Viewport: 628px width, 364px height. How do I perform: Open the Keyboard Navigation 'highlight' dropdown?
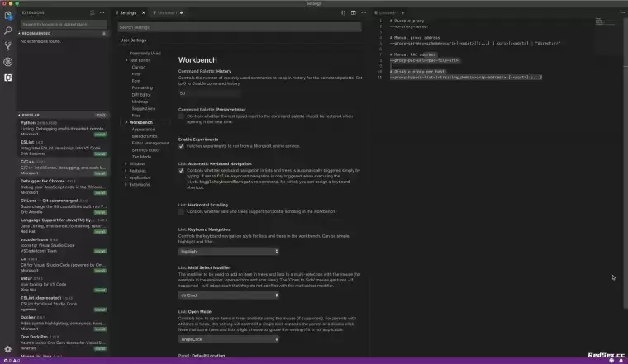pyautogui.click(x=228, y=251)
